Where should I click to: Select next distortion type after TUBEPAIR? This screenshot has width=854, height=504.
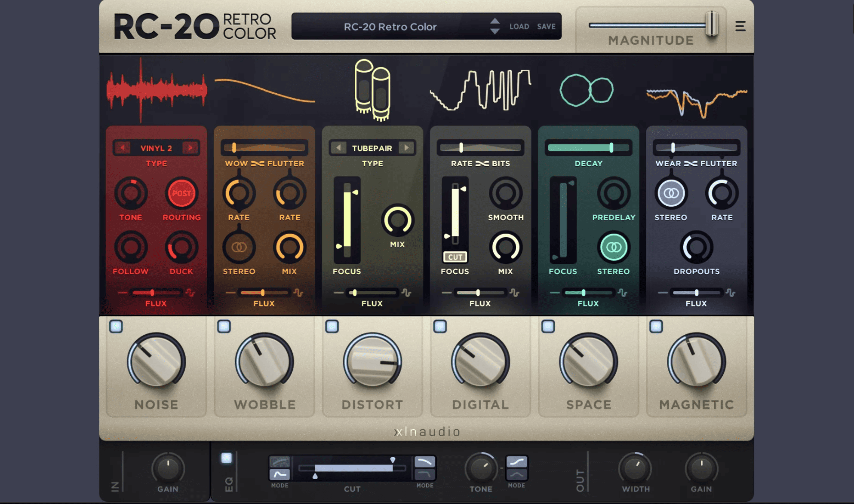click(406, 148)
